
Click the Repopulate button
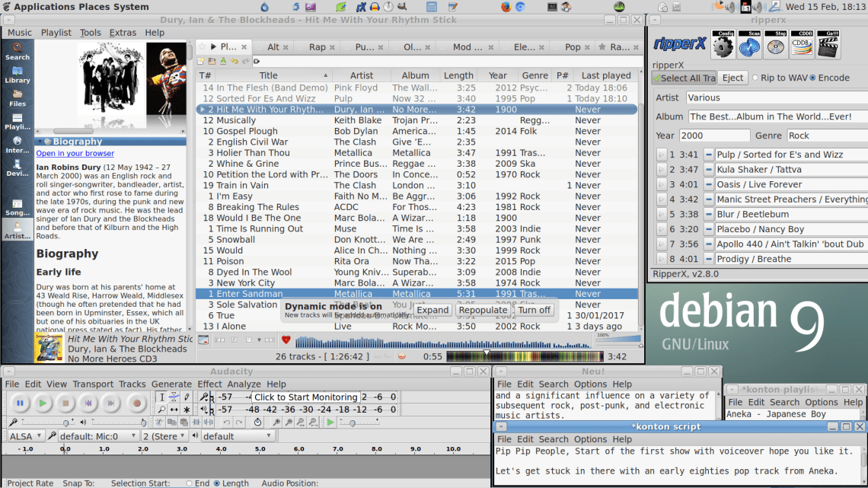tap(483, 310)
